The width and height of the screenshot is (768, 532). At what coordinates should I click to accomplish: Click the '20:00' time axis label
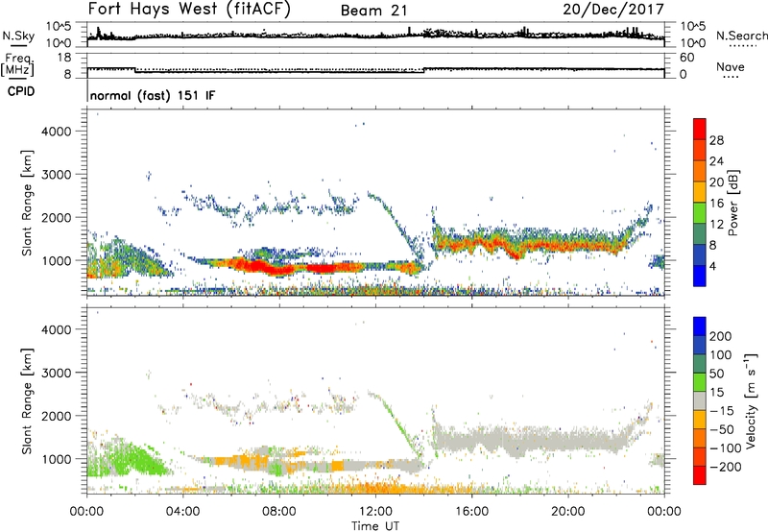click(x=567, y=512)
